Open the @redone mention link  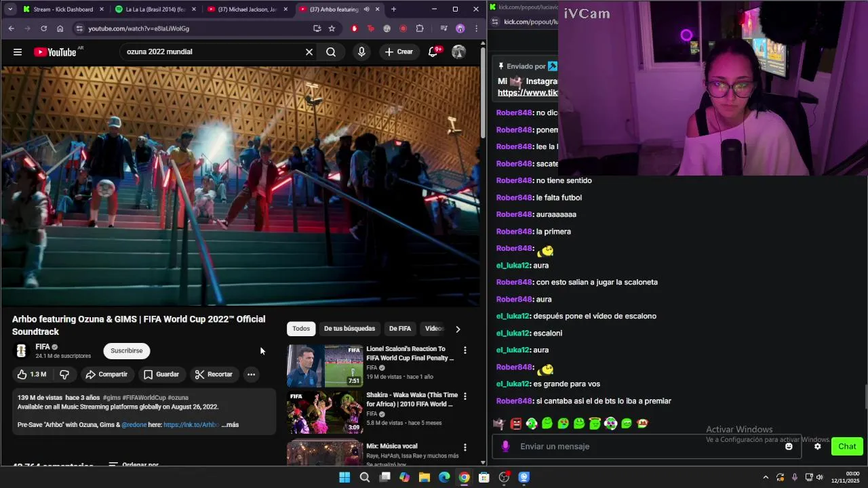click(x=134, y=425)
